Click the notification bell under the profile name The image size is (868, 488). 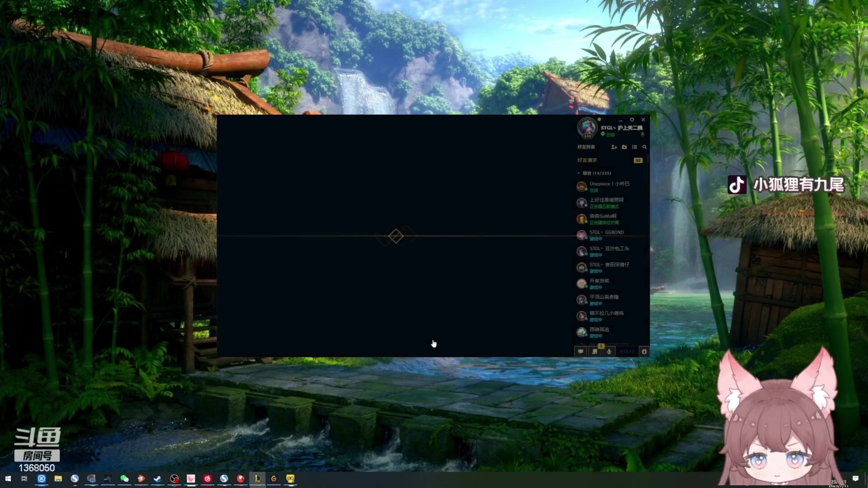[x=642, y=134]
